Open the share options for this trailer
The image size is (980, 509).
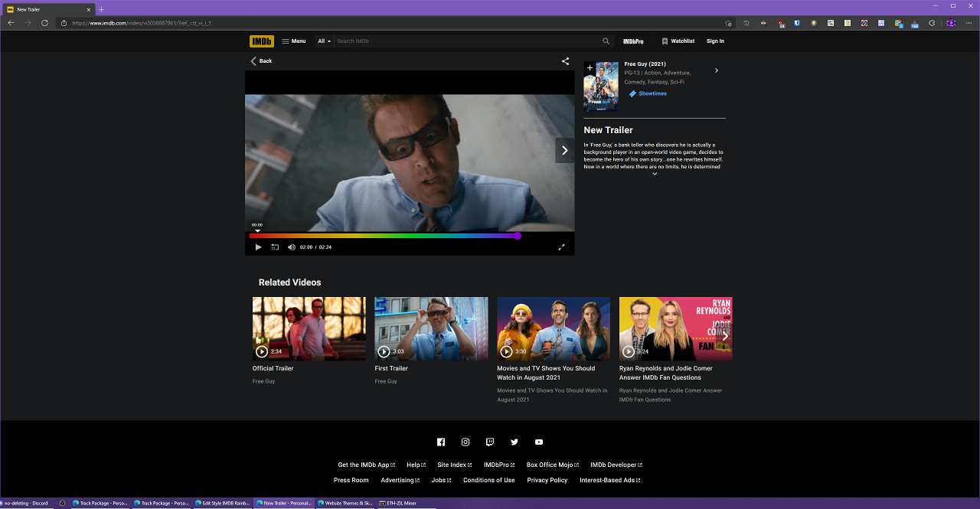(565, 61)
